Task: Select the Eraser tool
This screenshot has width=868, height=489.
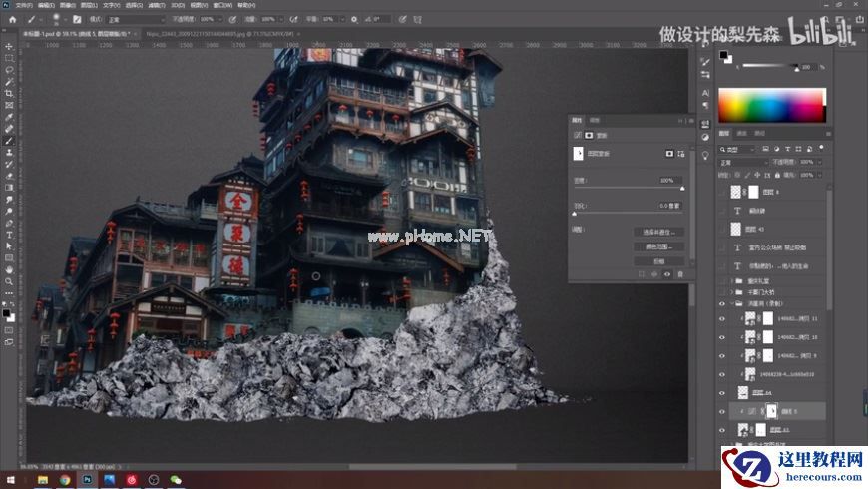Action: pyautogui.click(x=9, y=176)
